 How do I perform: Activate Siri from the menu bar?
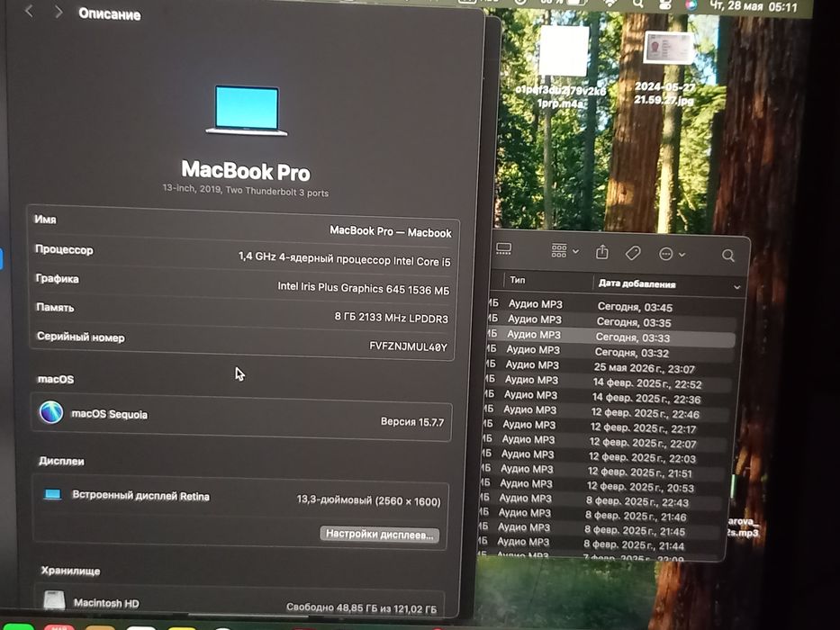click(x=691, y=4)
